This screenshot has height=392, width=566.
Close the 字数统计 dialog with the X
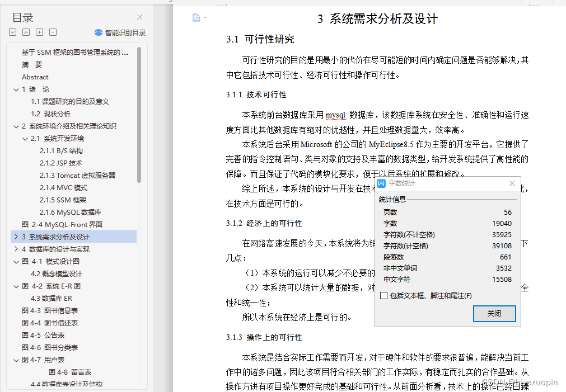pyautogui.click(x=512, y=183)
